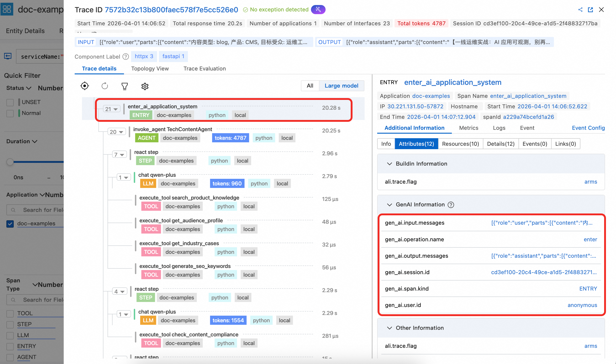Click the share trace icon
This screenshot has width=616, height=364.
[580, 10]
